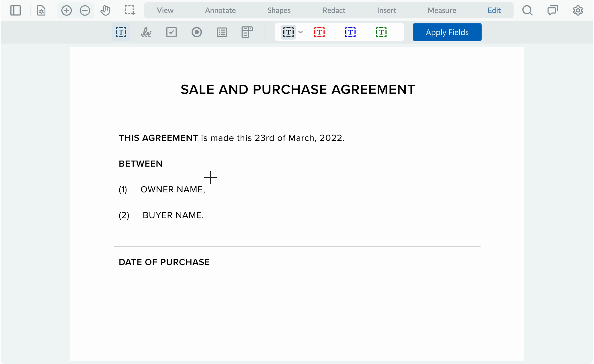
Task: Toggle the left sidebar panel
Action: tap(15, 10)
